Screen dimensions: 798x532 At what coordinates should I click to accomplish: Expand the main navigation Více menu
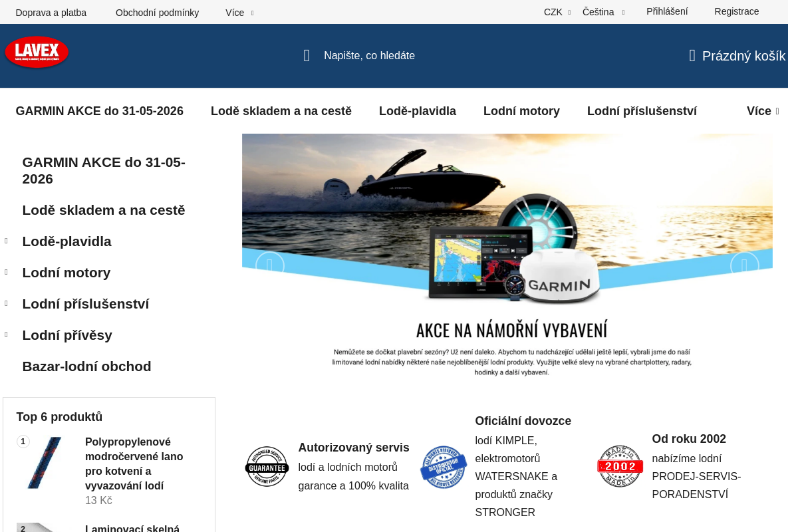763,111
